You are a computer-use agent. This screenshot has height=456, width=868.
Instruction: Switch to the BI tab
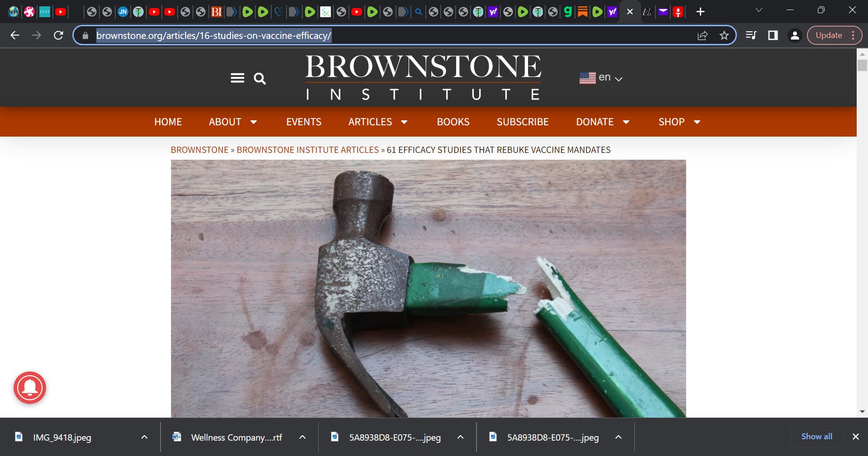tap(217, 12)
